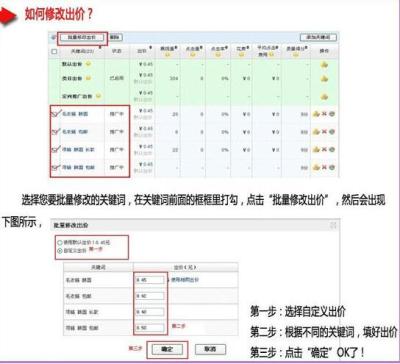
Task: Open the help icon under 点击量 header
Action: pos(192,55)
